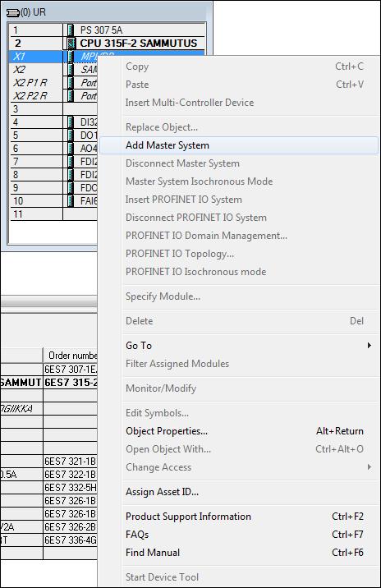Open Product Support Information
This screenshot has height=588, width=381.
[239, 517]
